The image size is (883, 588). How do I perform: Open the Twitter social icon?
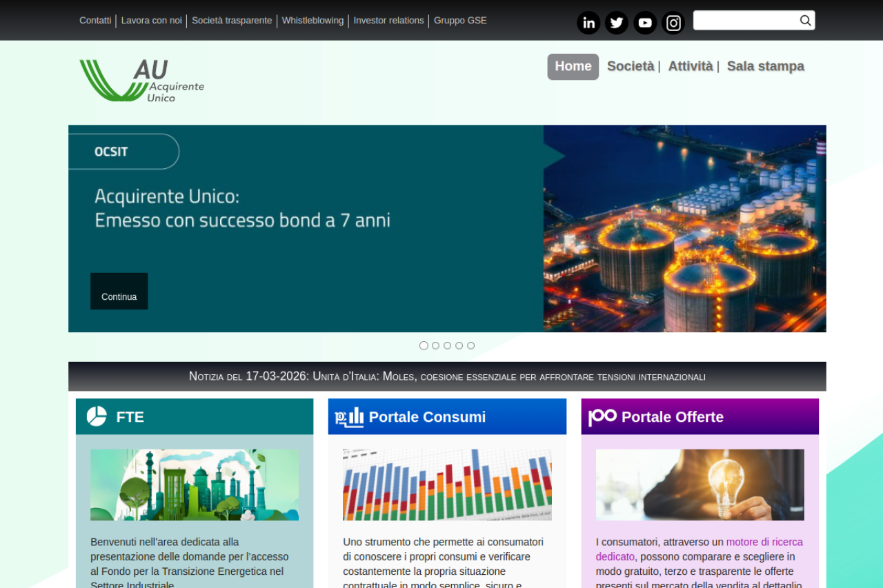pyautogui.click(x=617, y=23)
